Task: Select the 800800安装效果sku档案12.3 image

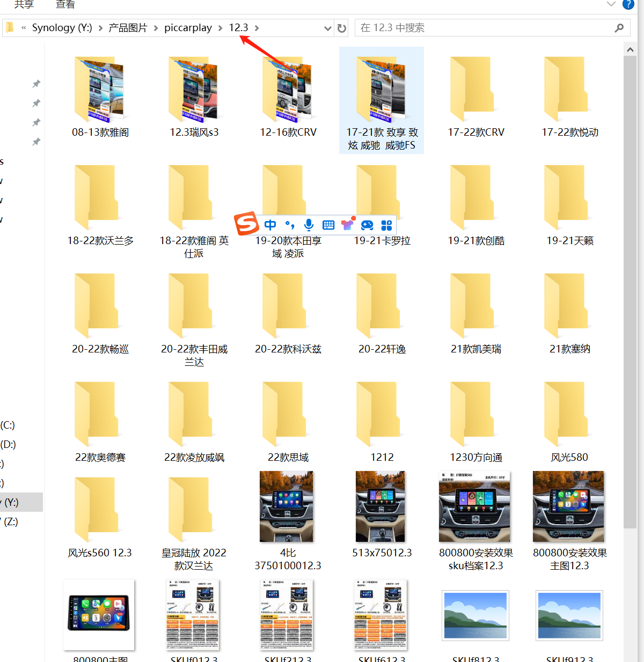Action: [x=476, y=521]
